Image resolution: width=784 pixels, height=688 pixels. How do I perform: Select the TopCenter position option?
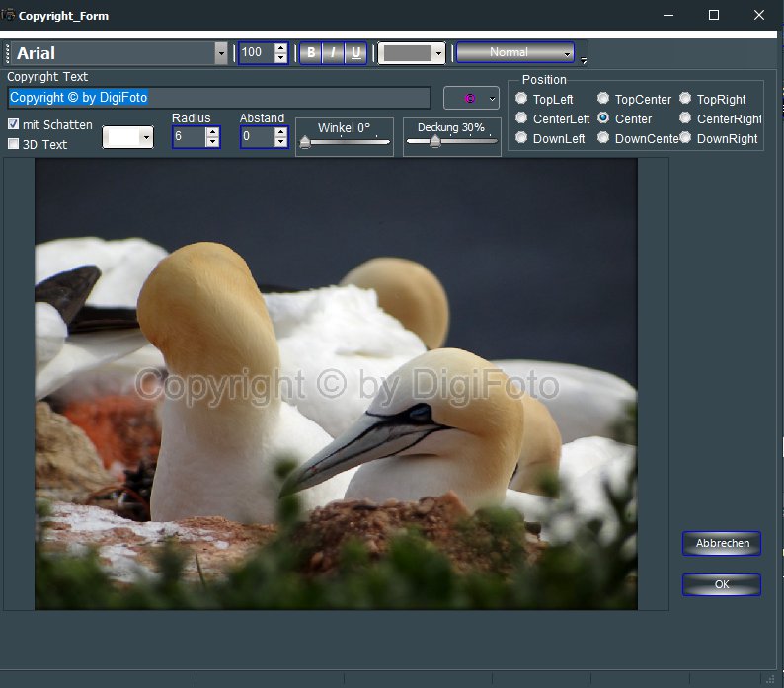point(603,99)
